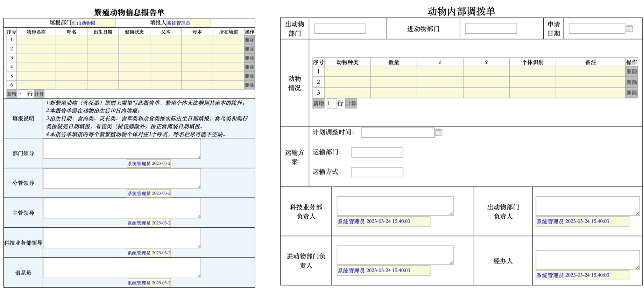
Task: Click 删除 for row 1 in breeding report table
Action: tap(249, 40)
